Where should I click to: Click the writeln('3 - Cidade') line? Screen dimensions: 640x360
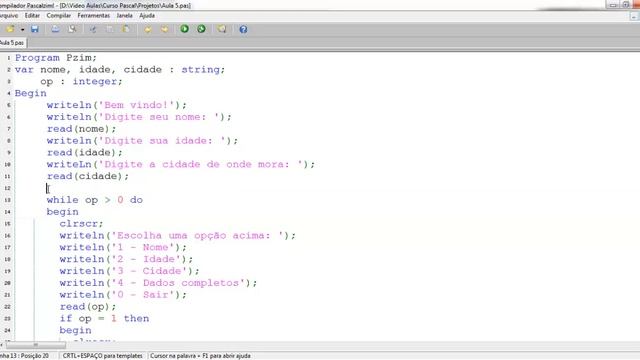point(129,271)
